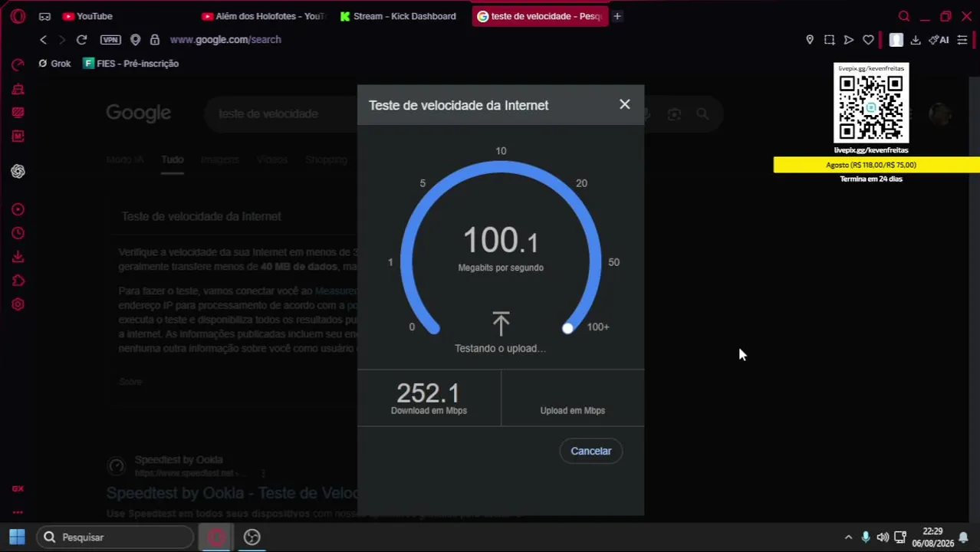The width and height of the screenshot is (980, 552).
Task: Click the www.google.com/search address field
Action: [x=225, y=40]
